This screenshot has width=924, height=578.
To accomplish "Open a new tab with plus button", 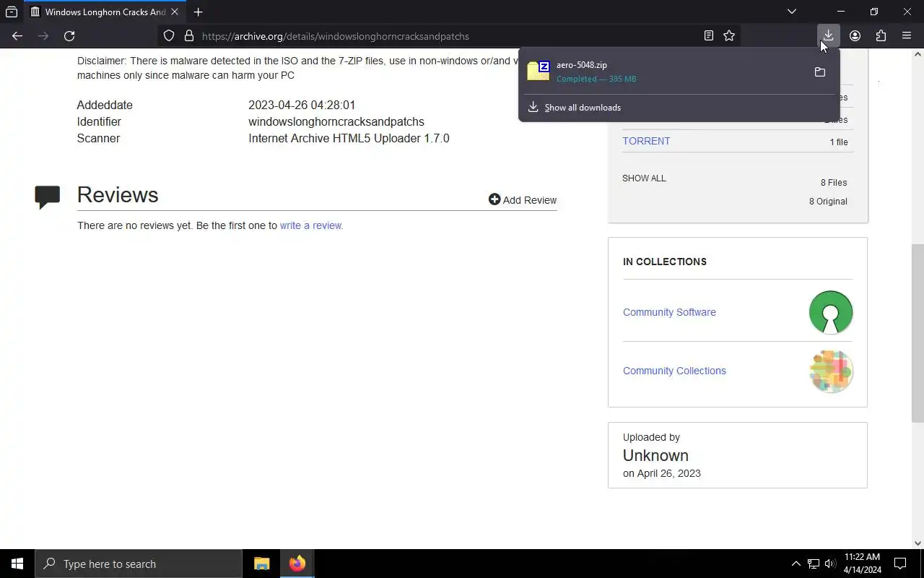I will pos(198,12).
